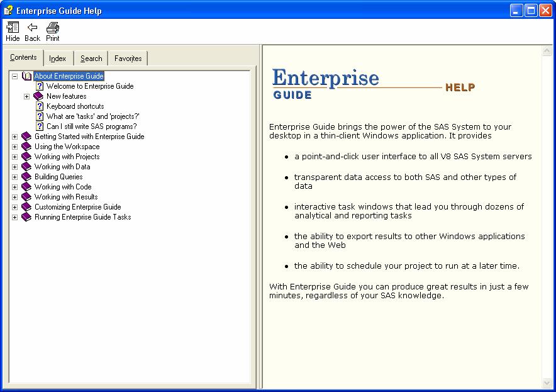Screen dimensions: 556x392
Task: Click the Hide toolbar icon
Action: 13,27
